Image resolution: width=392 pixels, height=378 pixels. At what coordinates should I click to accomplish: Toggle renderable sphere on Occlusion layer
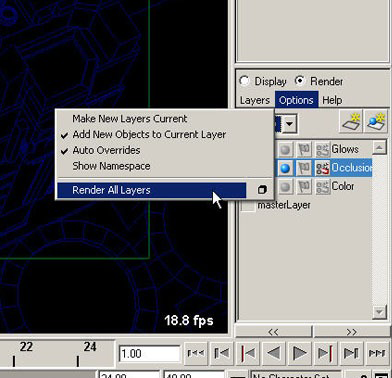[x=285, y=168]
